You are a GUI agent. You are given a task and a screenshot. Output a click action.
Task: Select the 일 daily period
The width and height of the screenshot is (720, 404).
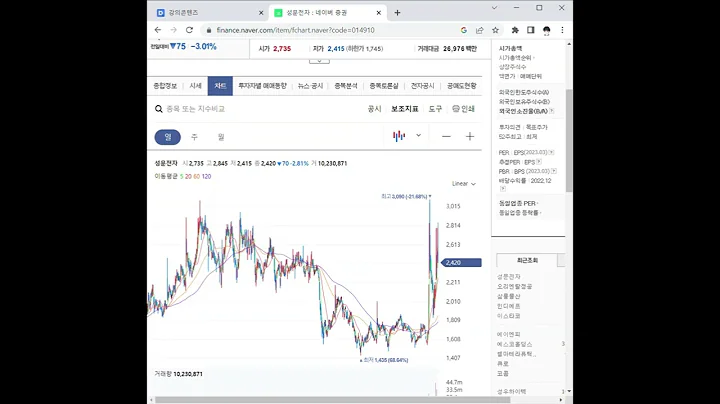click(168, 137)
